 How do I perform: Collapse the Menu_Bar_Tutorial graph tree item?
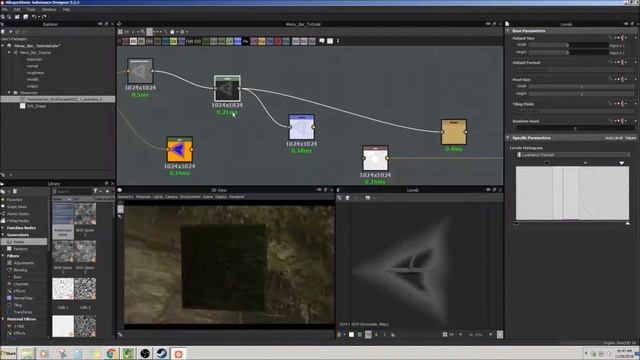click(10, 53)
